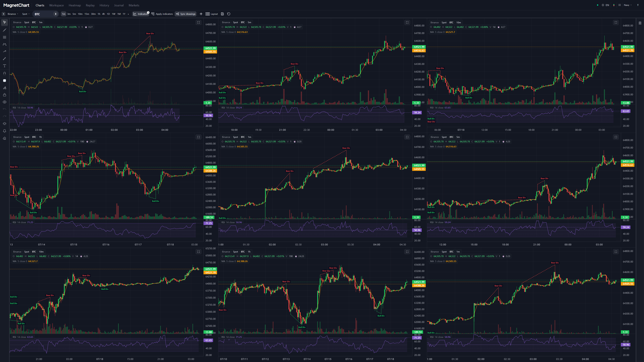Open the bookmark notes panel icon
Image resolution: width=644 pixels, height=362 pixels.
pos(640,23)
